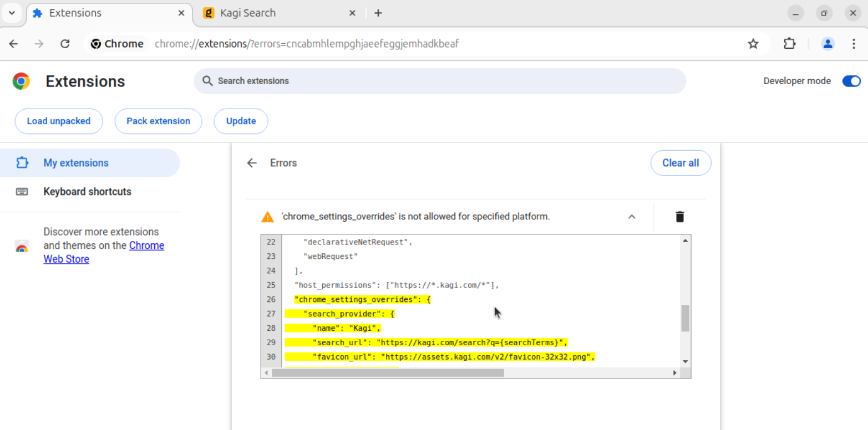Click the Chrome logo beside Extensions
The width and height of the screenshot is (868, 430).
point(21,81)
